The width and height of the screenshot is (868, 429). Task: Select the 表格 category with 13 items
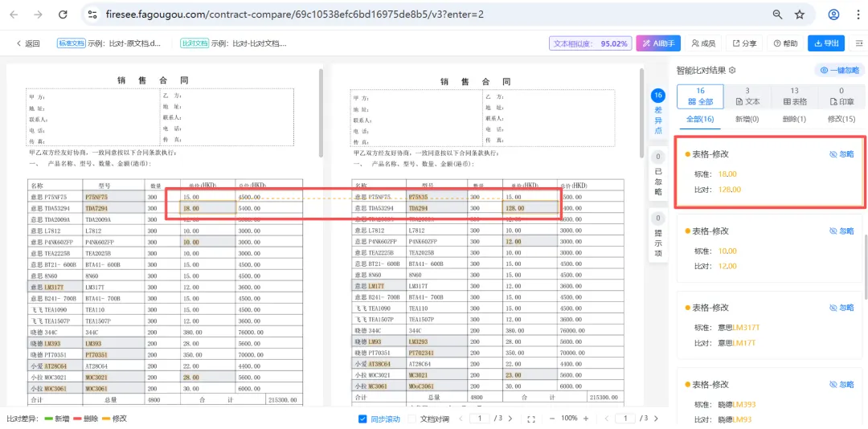[794, 96]
